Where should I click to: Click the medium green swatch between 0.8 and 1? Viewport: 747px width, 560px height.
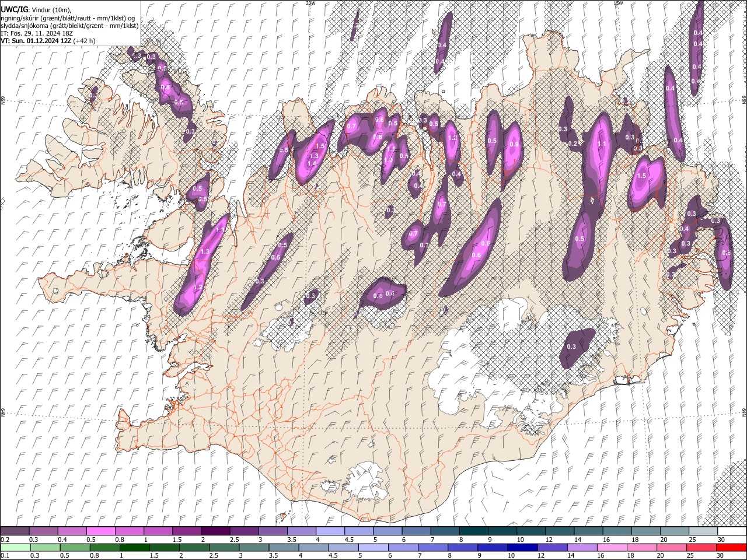coord(104,547)
